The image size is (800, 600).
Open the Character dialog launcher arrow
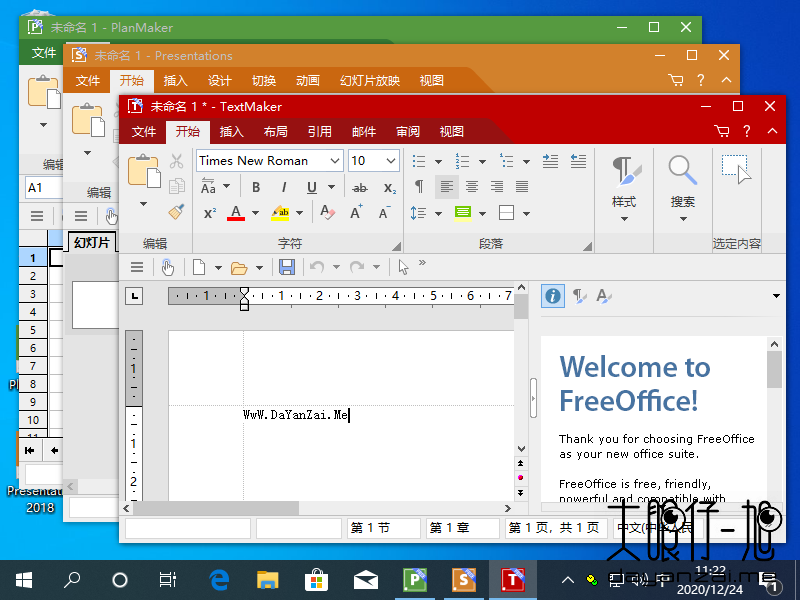[396, 247]
